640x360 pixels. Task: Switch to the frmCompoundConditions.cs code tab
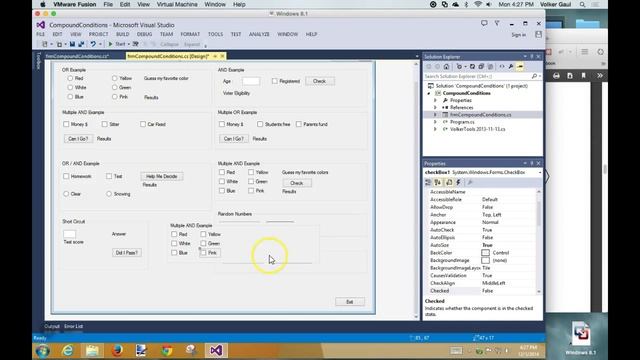[77, 56]
